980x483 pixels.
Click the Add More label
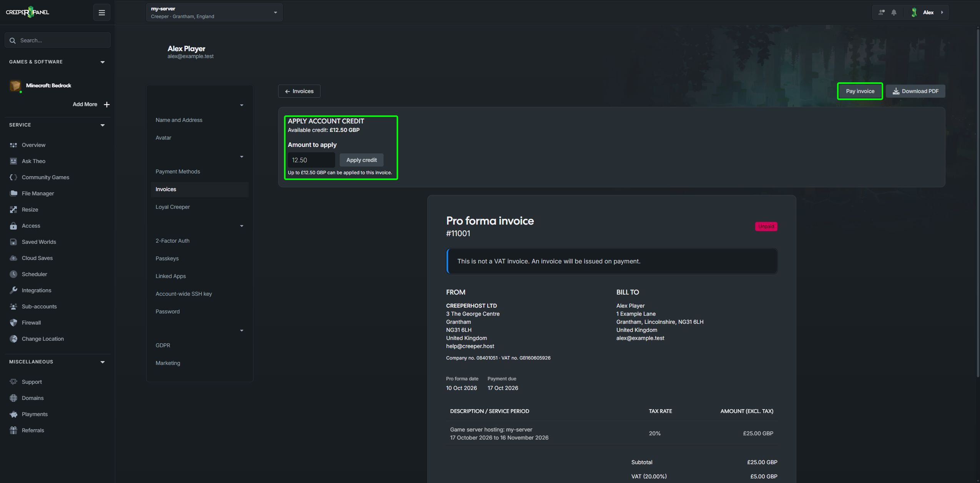[x=85, y=104]
